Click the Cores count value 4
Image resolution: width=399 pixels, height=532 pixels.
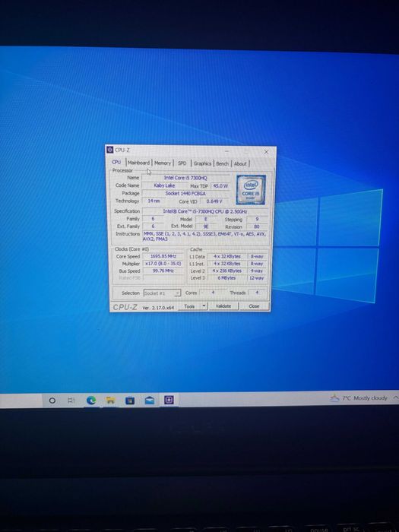(213, 293)
